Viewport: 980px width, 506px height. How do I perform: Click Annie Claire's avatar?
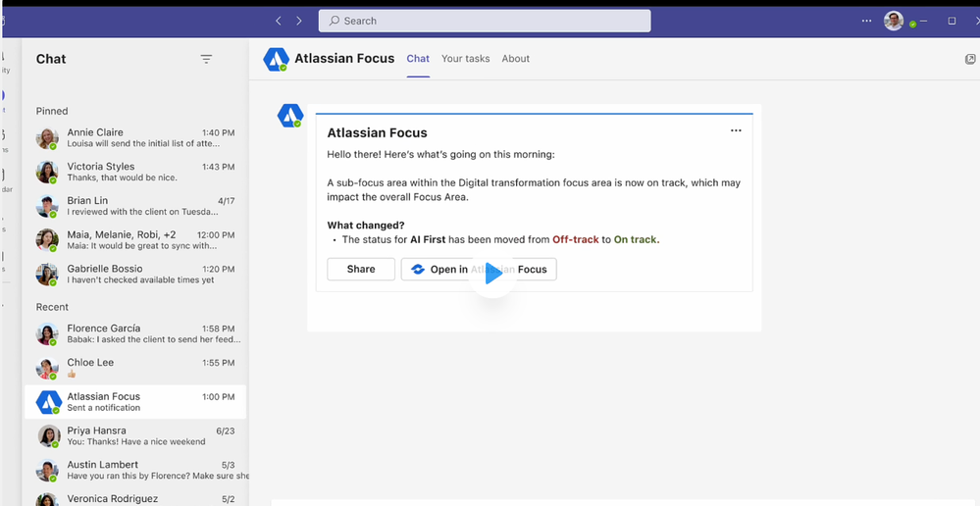pos(47,138)
